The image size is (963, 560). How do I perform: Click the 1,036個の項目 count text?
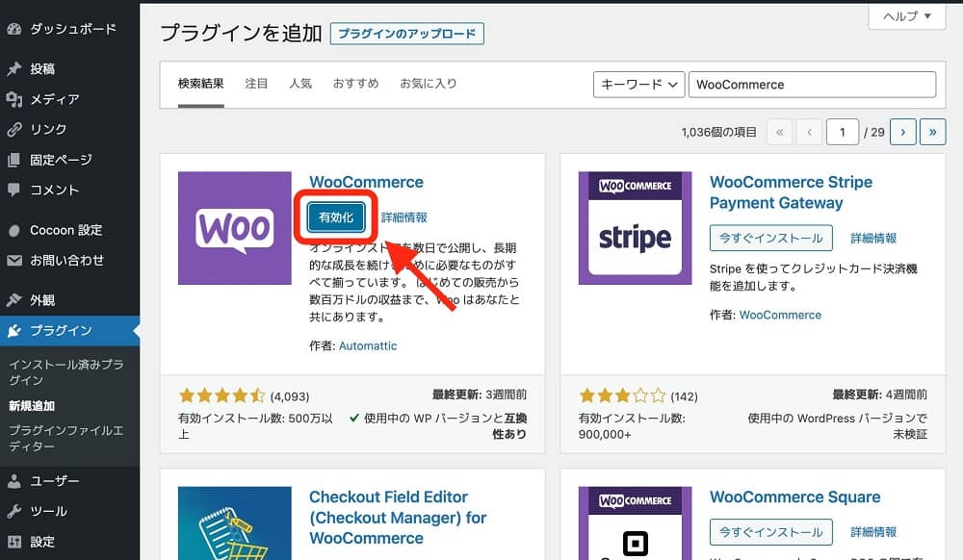pos(718,132)
